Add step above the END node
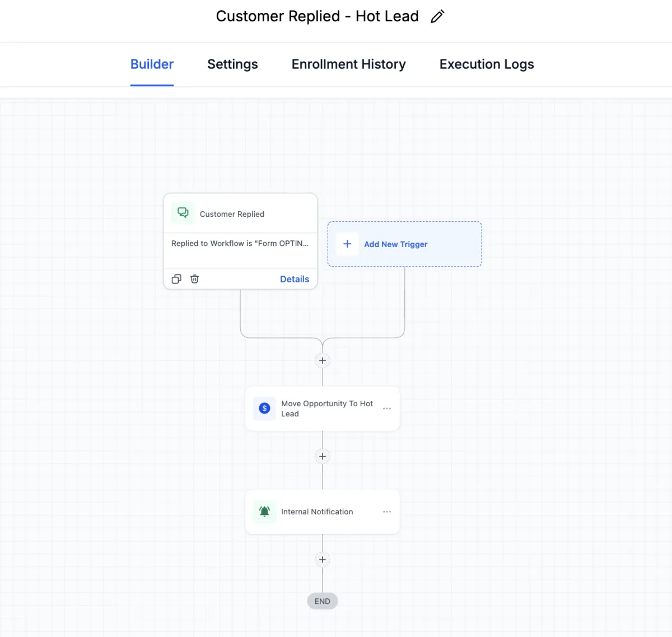The image size is (672, 637). click(323, 559)
